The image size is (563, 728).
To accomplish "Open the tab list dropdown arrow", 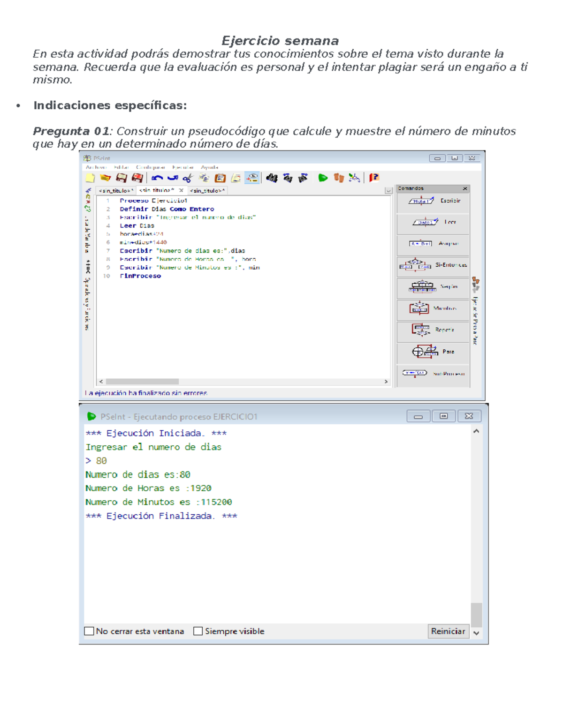I will [x=388, y=191].
